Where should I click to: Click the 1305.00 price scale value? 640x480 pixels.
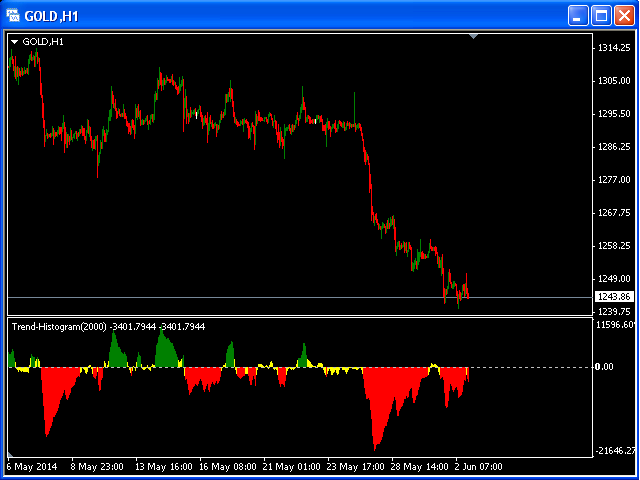(615, 81)
